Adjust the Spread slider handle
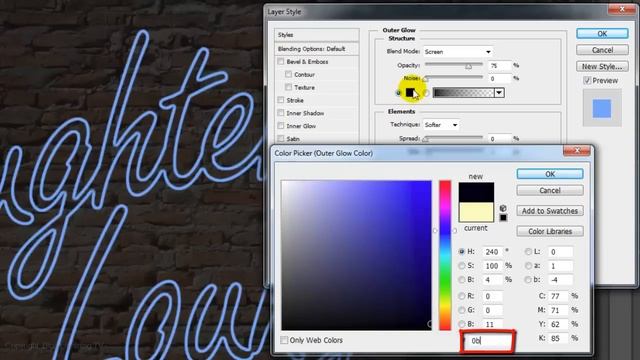This screenshot has height=360, width=640. [x=426, y=139]
